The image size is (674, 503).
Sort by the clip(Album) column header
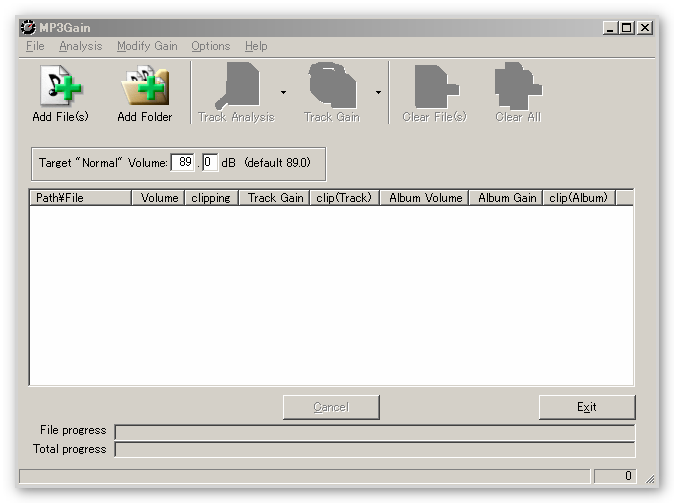coord(579,198)
